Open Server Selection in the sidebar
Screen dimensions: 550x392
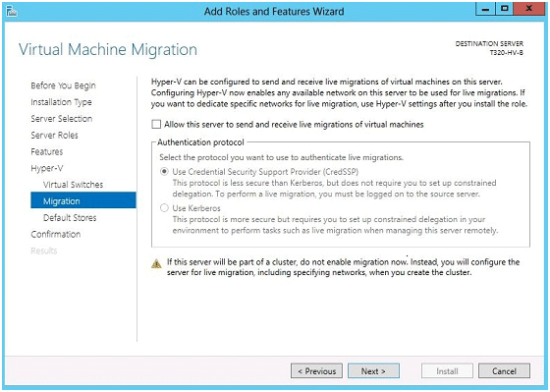61,119
